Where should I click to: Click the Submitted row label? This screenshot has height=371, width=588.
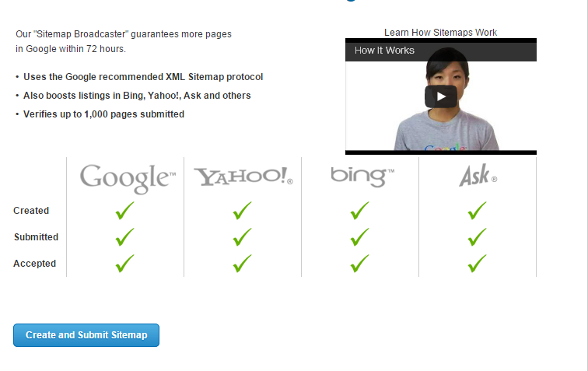(36, 237)
